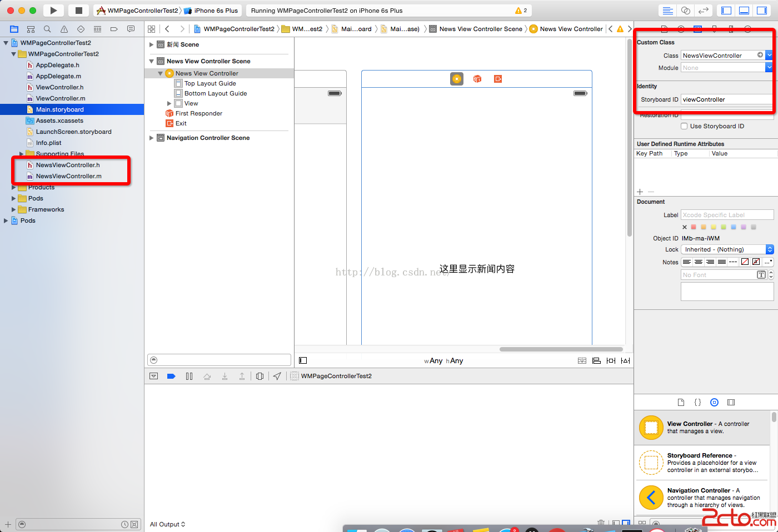Click the wAny hAny size class button
Screen dimensions: 778x532
coord(443,360)
